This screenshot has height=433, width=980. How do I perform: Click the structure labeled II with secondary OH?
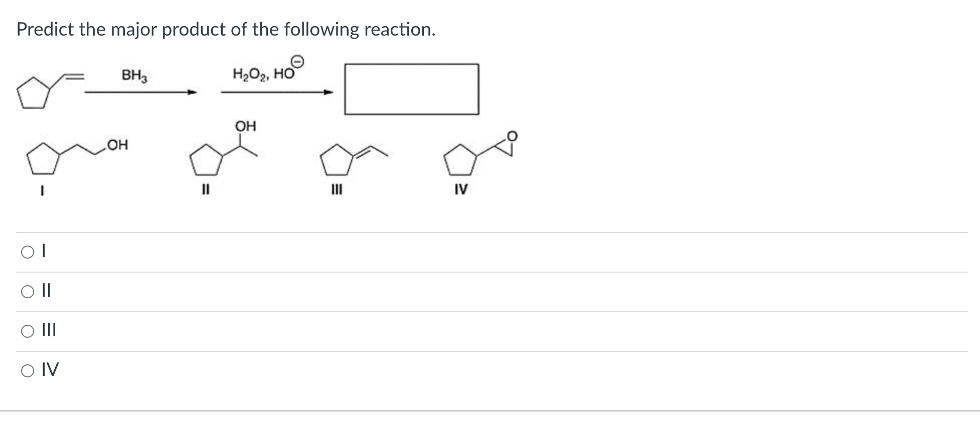point(223,155)
